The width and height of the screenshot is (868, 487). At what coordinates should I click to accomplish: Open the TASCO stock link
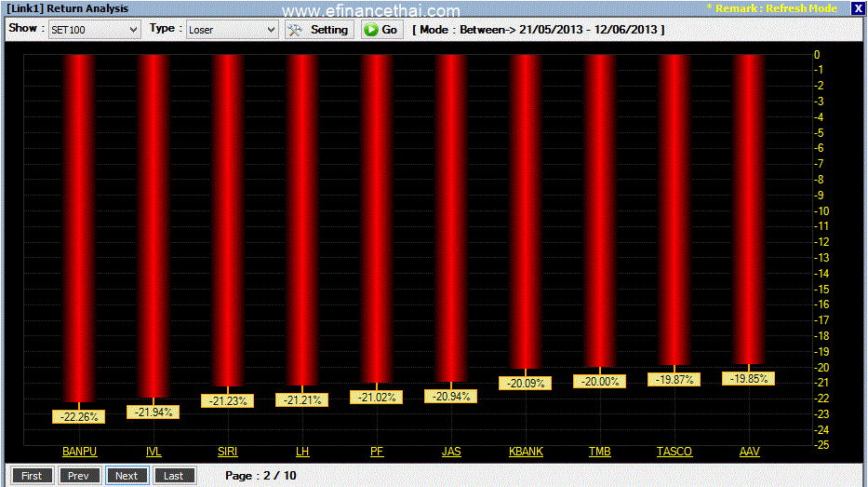pos(674,452)
